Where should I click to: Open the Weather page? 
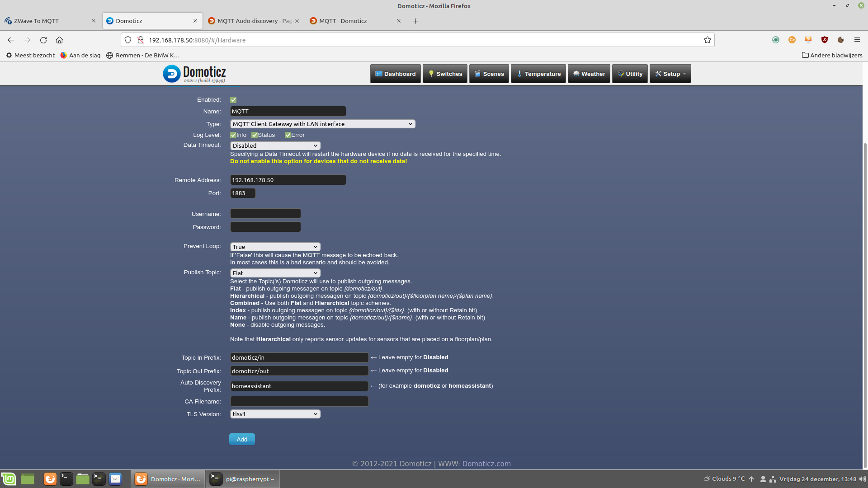click(589, 74)
